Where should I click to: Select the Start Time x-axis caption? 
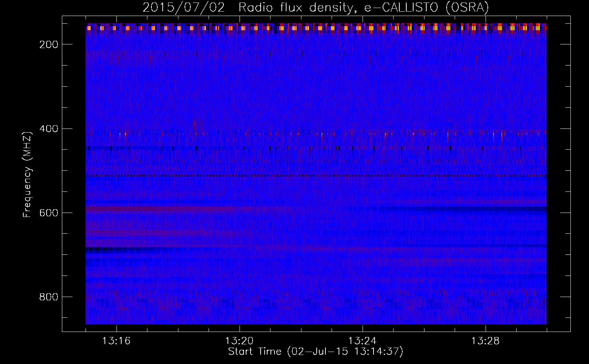tap(316, 352)
